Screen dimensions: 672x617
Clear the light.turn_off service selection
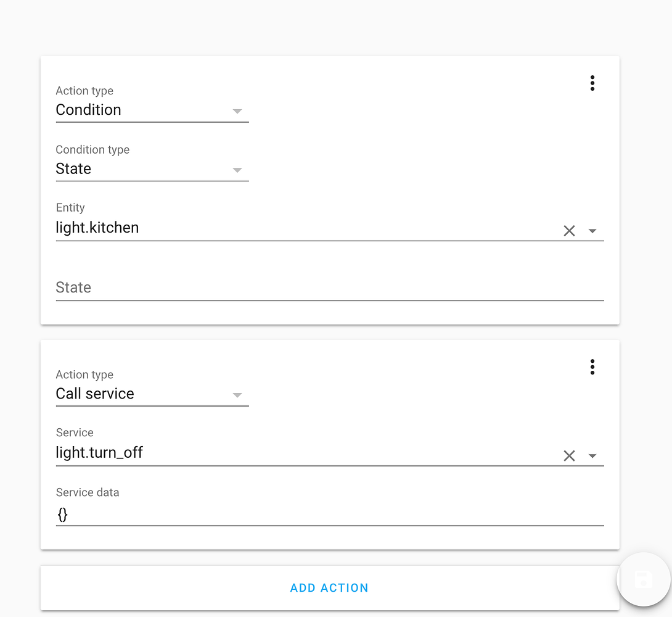pyautogui.click(x=569, y=455)
